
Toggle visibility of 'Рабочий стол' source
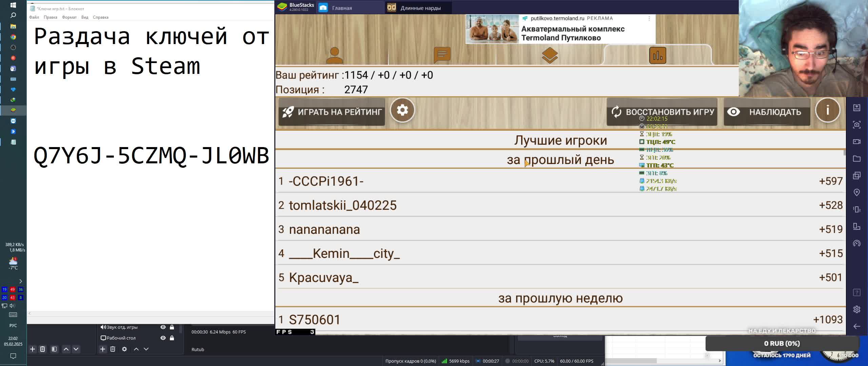click(x=163, y=338)
